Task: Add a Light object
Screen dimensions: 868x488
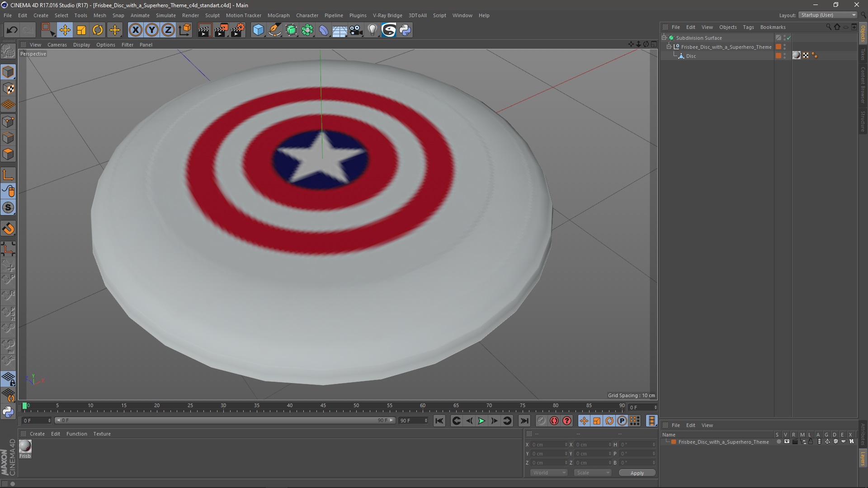Action: [x=372, y=30]
